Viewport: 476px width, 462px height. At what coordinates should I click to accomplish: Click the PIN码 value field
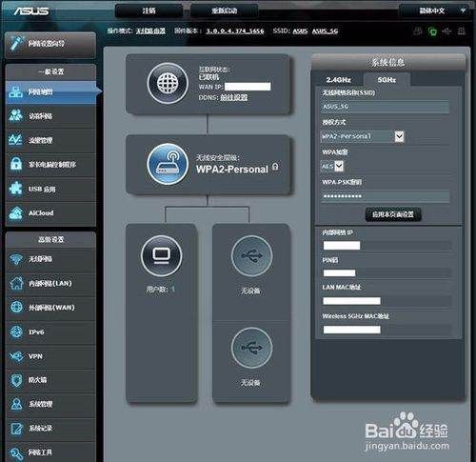[x=339, y=273]
